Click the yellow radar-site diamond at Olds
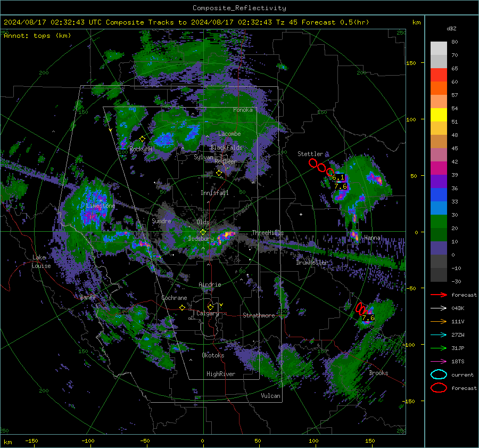Viewport: 479px width, 448px height. coord(203,232)
